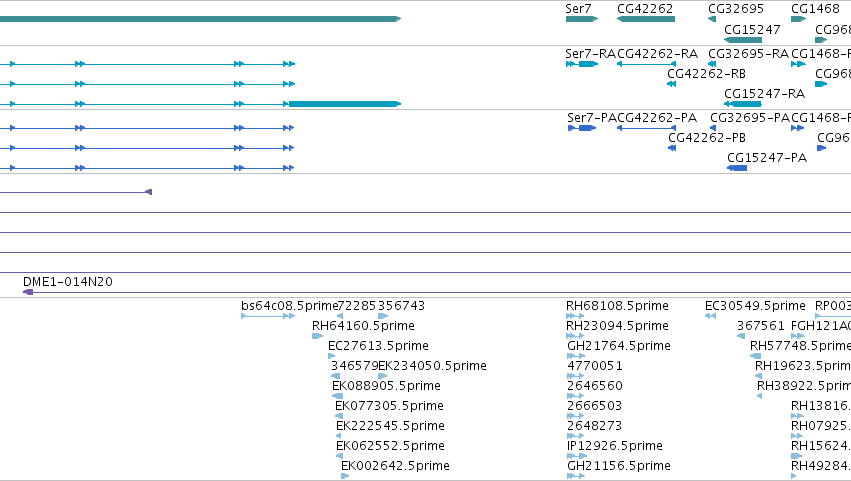The height and width of the screenshot is (481, 851).
Task: Click the 2646560 EST label
Action: point(595,386)
